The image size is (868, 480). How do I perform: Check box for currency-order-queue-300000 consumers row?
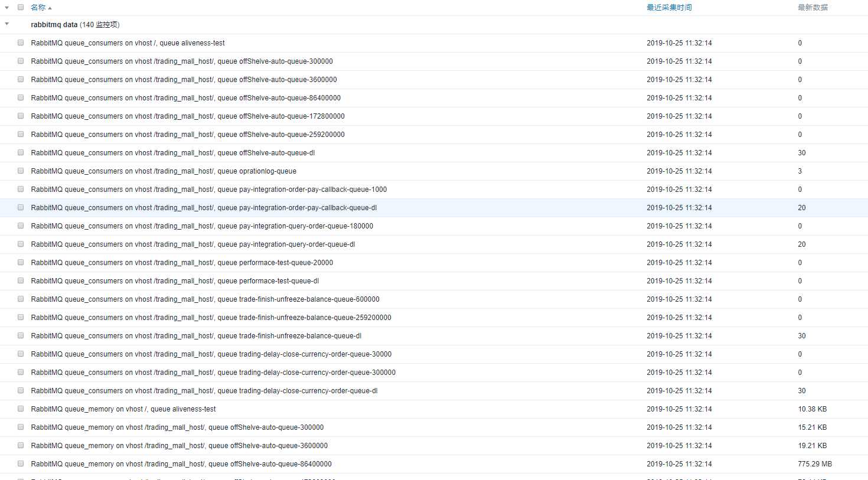pyautogui.click(x=21, y=372)
